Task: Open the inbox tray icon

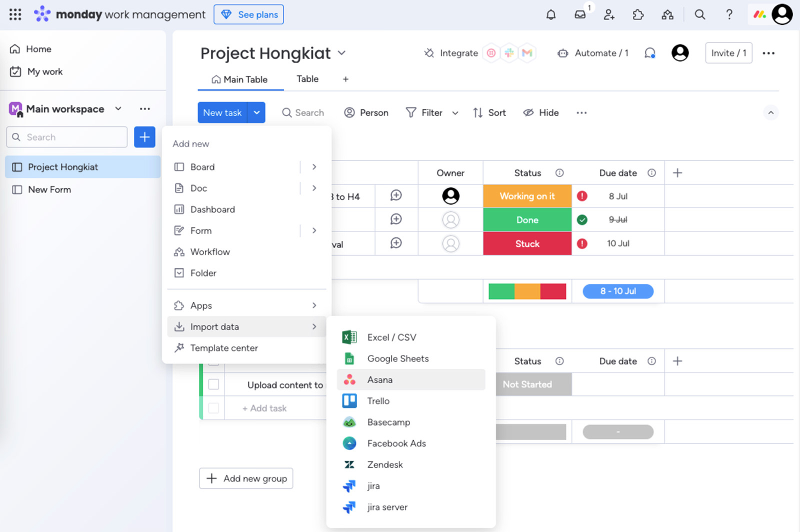Action: pyautogui.click(x=580, y=14)
